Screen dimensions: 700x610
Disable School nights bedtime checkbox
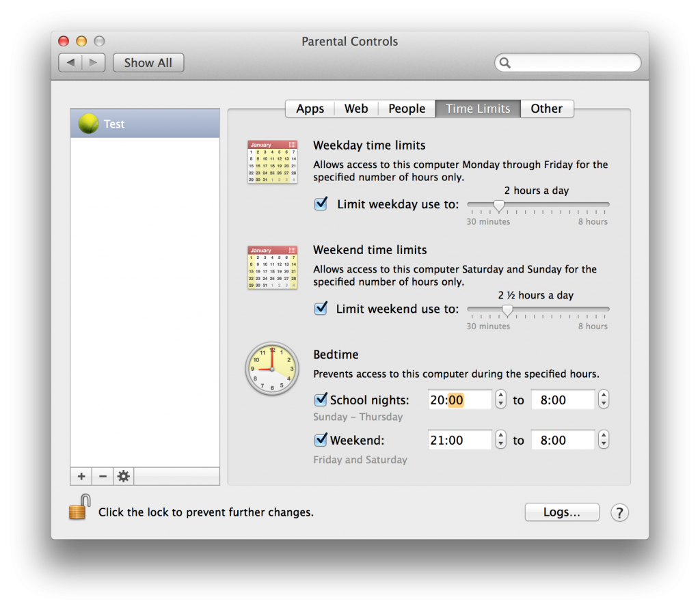[321, 400]
